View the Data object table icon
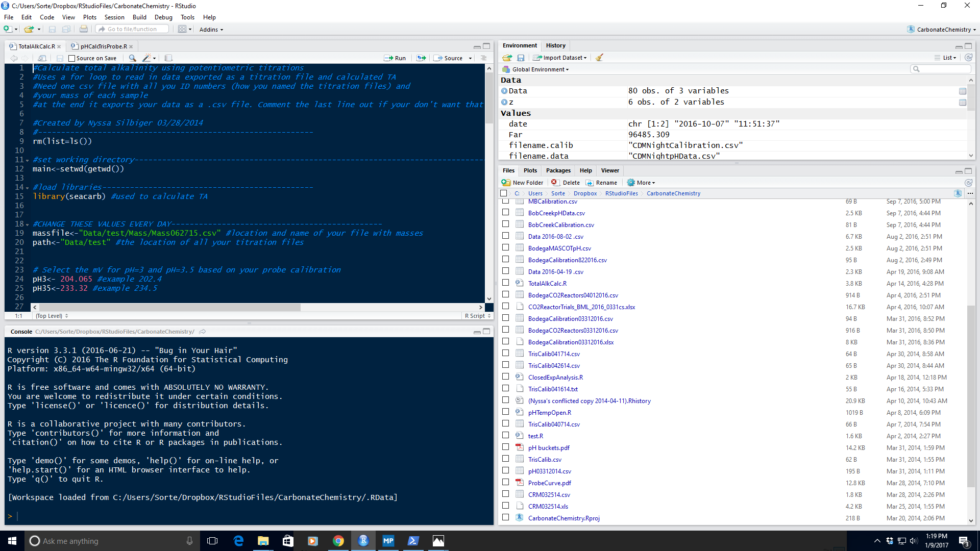 pos(962,91)
